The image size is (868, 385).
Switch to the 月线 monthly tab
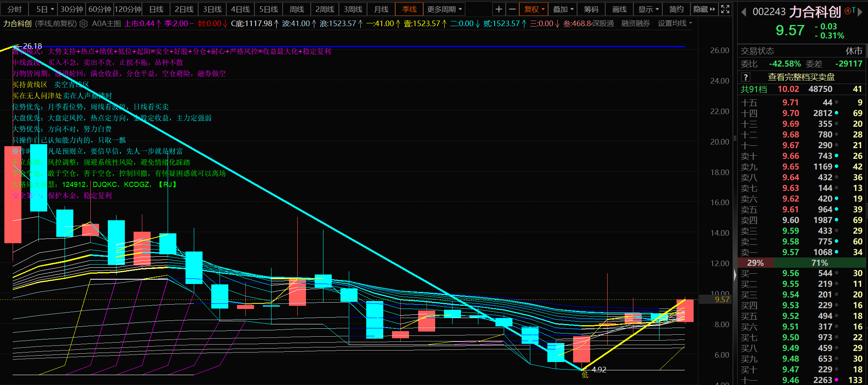click(x=381, y=9)
